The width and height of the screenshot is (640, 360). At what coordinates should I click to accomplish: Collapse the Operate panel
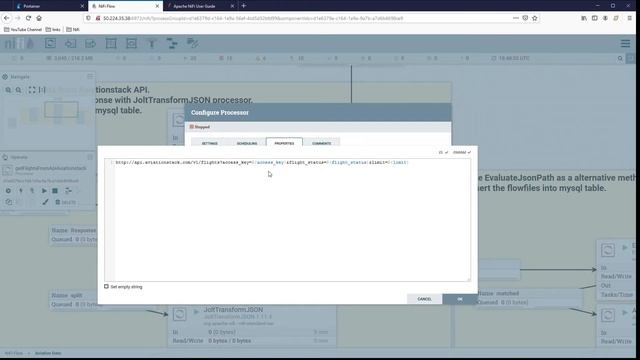pos(90,157)
